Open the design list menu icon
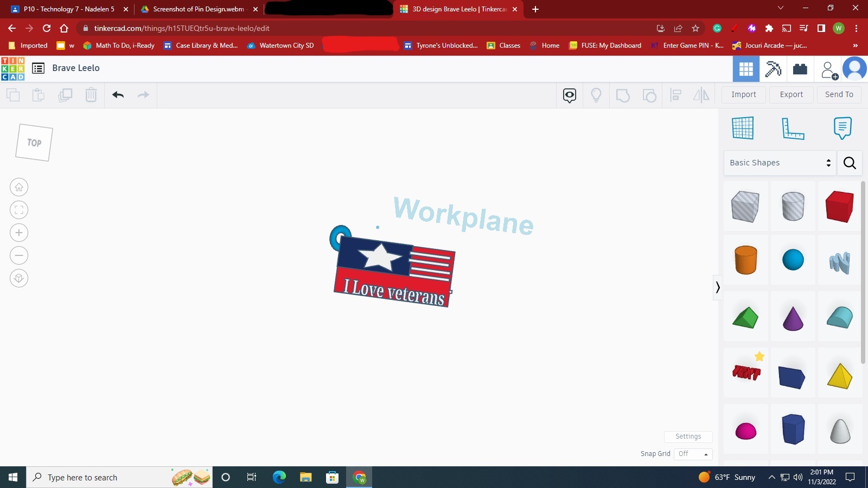Screen dimensions: 868x488 point(38,68)
